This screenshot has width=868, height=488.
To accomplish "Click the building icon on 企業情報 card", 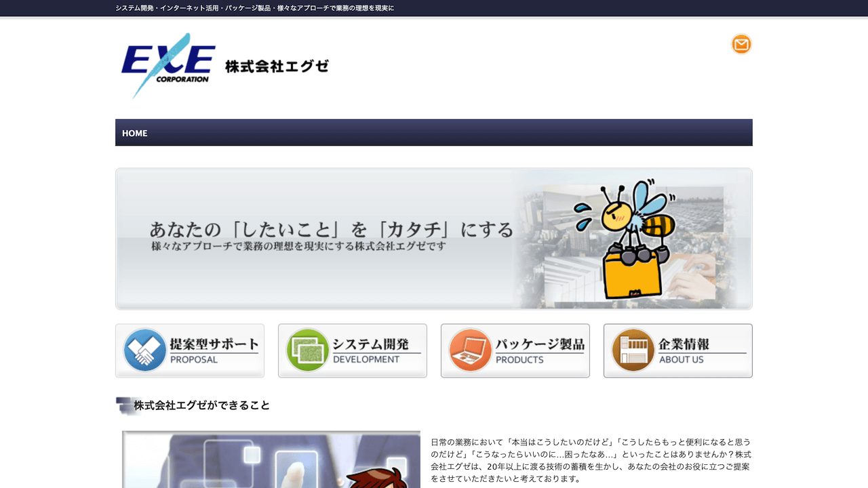I will (x=631, y=350).
